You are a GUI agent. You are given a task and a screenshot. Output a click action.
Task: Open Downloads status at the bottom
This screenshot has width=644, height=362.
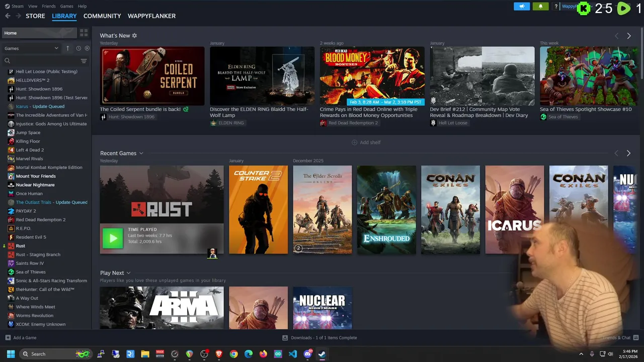click(x=320, y=338)
